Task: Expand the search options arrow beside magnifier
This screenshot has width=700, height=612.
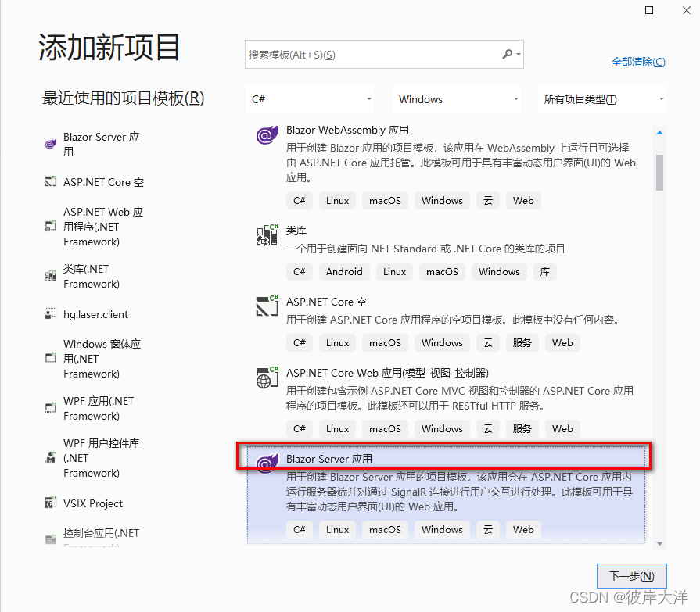Action: 519,55
